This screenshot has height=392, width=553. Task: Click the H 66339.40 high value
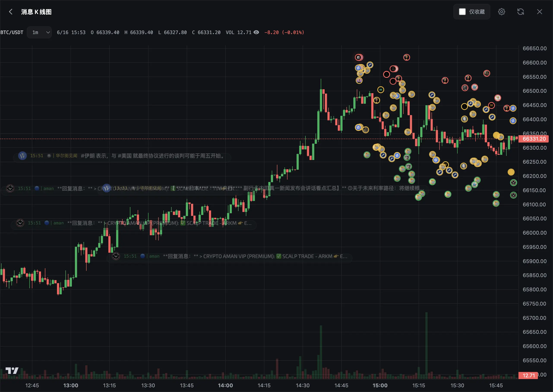(x=139, y=32)
